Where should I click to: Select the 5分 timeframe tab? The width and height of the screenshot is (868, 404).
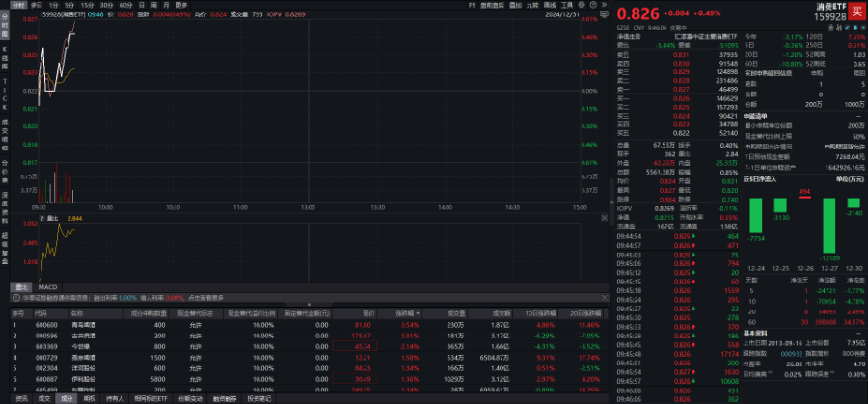pos(70,5)
